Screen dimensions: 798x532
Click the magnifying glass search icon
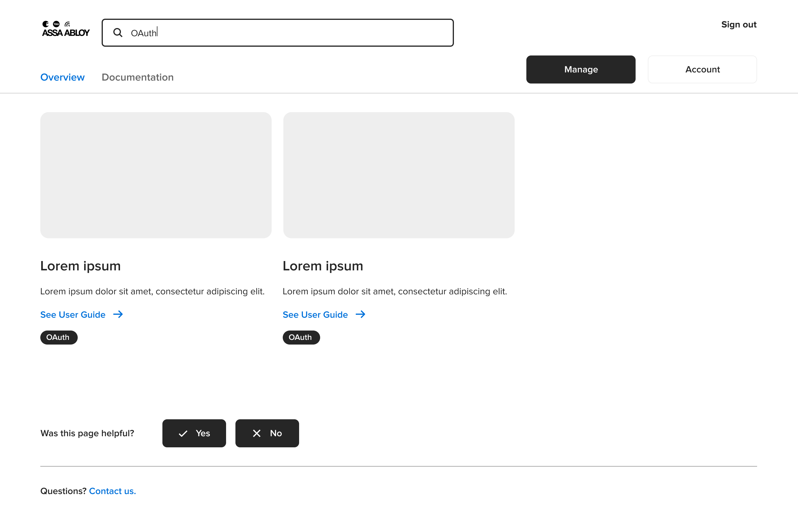pos(118,33)
